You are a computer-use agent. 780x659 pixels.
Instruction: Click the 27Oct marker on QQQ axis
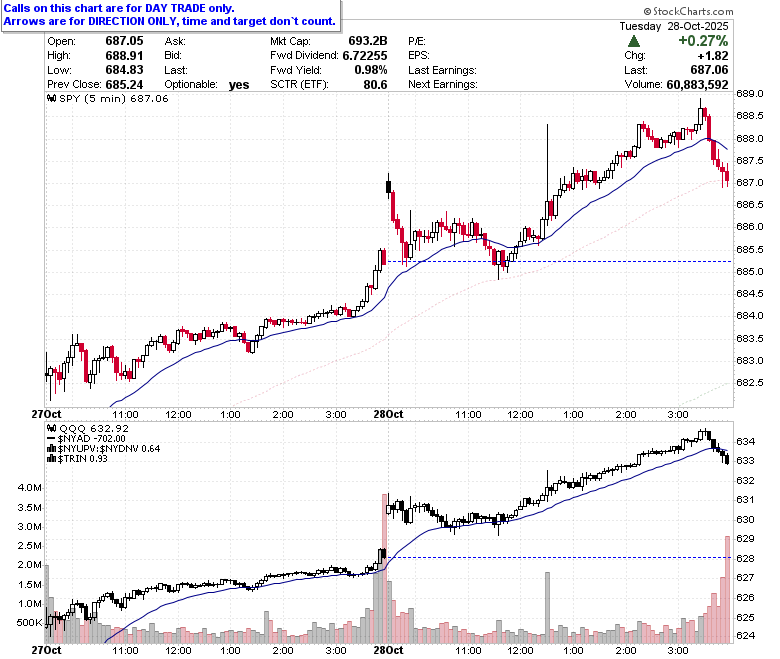click(46, 650)
